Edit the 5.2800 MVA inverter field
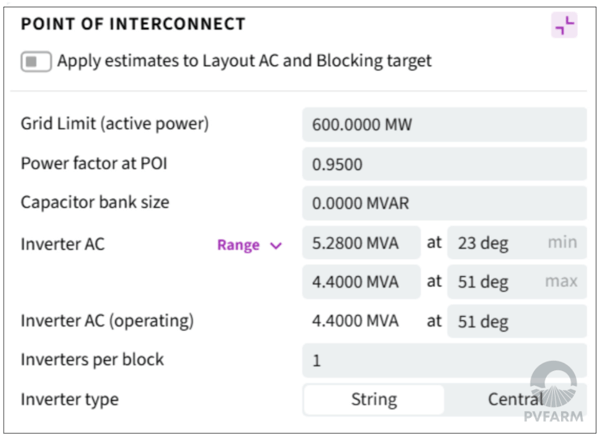The width and height of the screenshot is (600, 439). 361,243
